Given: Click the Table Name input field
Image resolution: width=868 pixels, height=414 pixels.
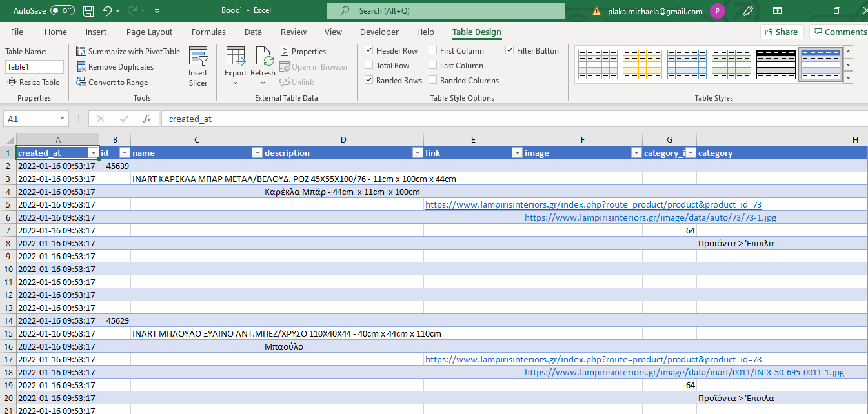Looking at the screenshot, I should click(35, 67).
